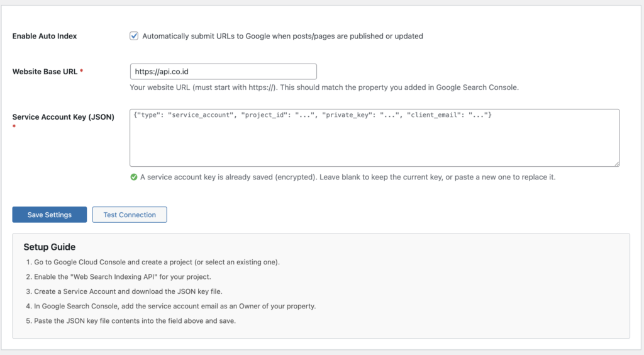Click the Enable Auto Index label

tap(45, 37)
